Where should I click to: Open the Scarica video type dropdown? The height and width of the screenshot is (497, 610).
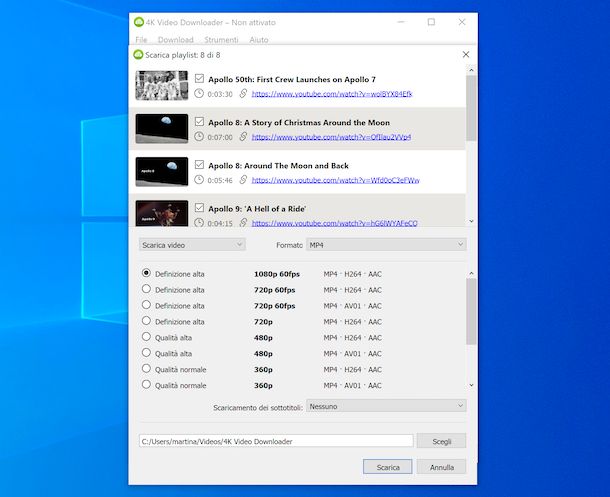[192, 245]
